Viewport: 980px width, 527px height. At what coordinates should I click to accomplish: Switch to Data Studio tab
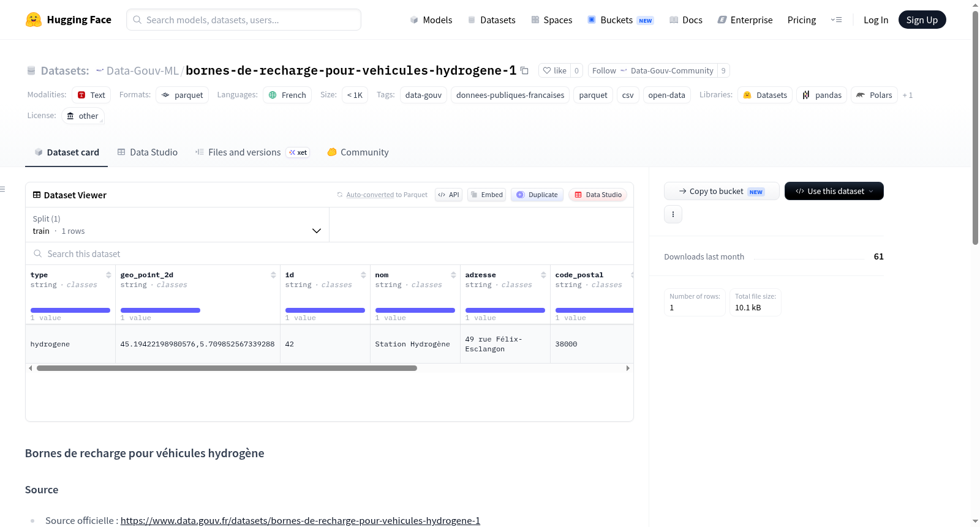coord(148,152)
